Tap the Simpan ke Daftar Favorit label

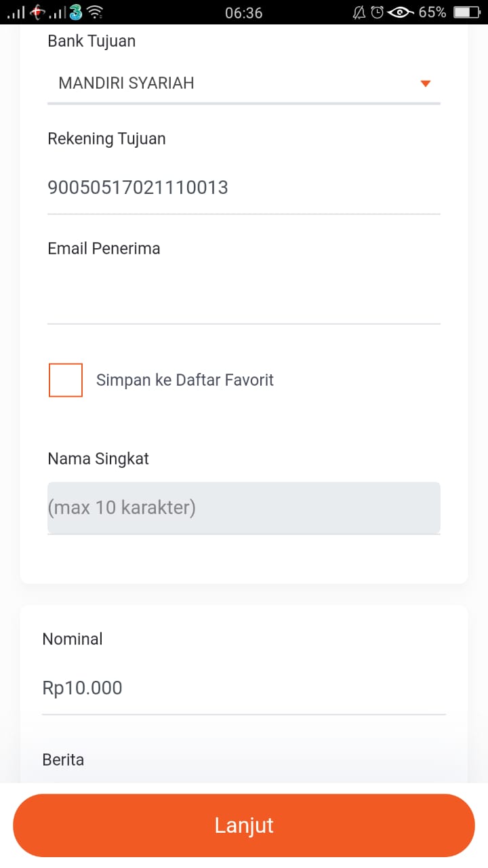pos(184,380)
